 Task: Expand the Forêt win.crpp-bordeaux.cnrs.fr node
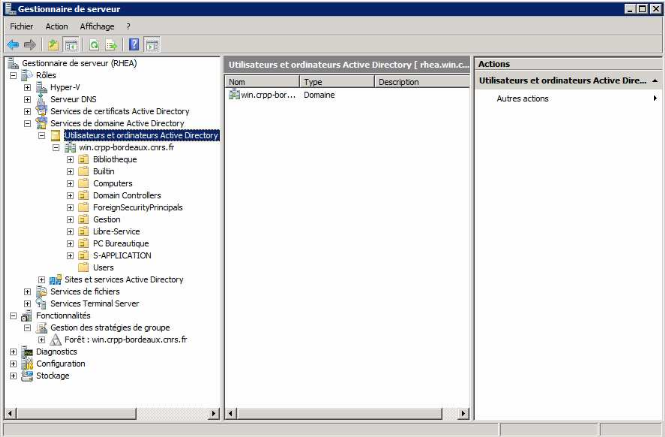click(x=42, y=340)
